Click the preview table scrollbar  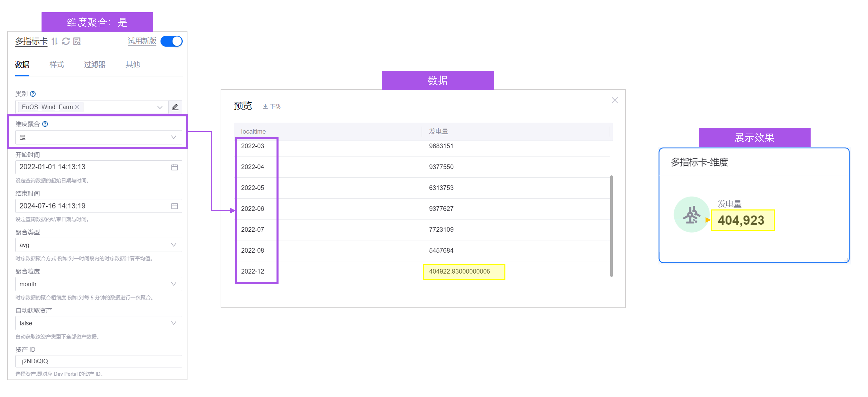coord(611,226)
